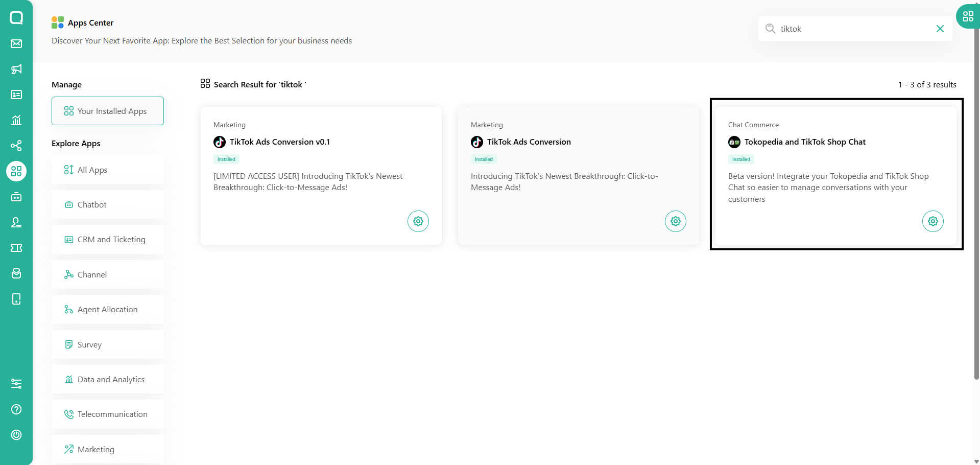The image size is (980, 465).
Task: Click the green apps grid button top right
Action: [968, 16]
